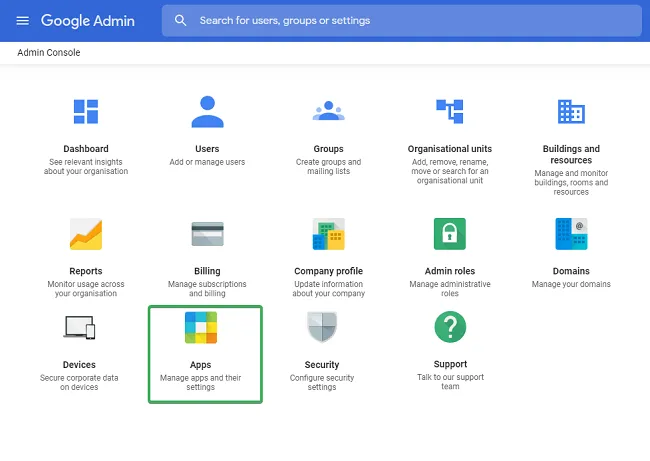
Task: Click 'Manage apps and their settings' description
Action: 201,383
